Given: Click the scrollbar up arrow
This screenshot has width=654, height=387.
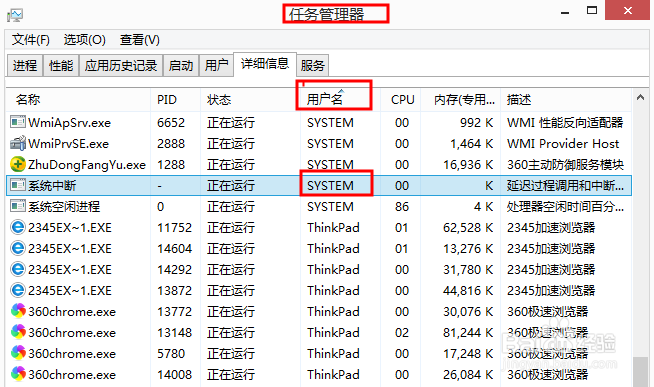Looking at the screenshot, I should pyautogui.click(x=641, y=98).
